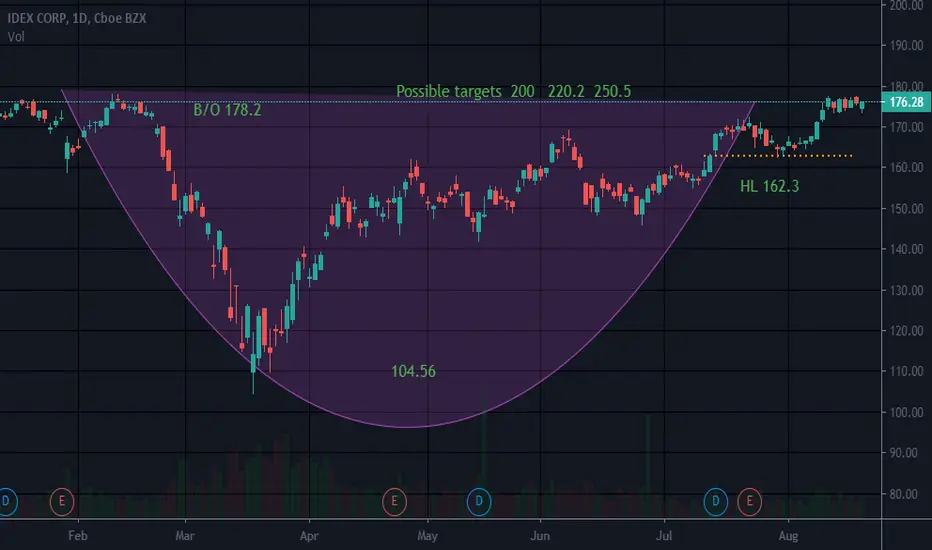Image resolution: width=932 pixels, height=550 pixels.
Task: Click the 100.00 price axis label
Action: 906,412
